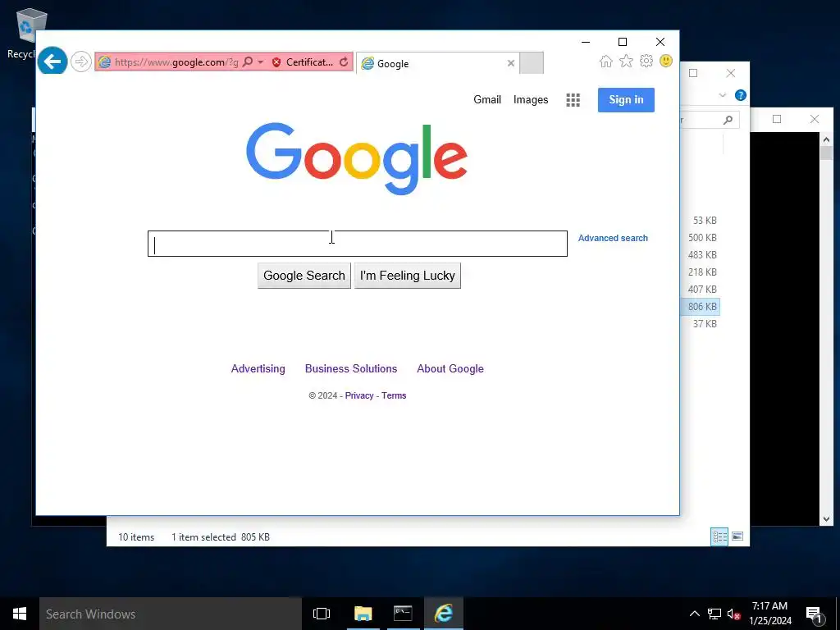Select the 37 KB file row
This screenshot has width=840, height=630.
701,323
